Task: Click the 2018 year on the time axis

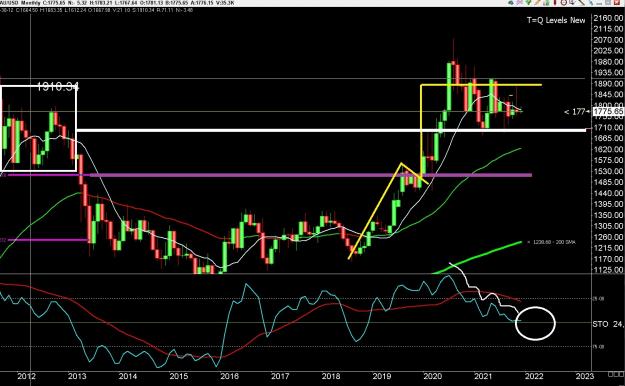Action: pyautogui.click(x=331, y=376)
